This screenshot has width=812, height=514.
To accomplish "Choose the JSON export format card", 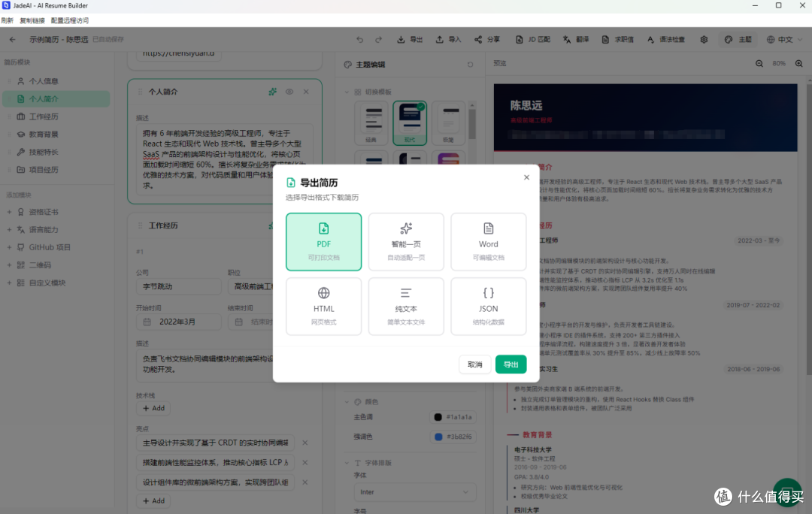I will 489,307.
